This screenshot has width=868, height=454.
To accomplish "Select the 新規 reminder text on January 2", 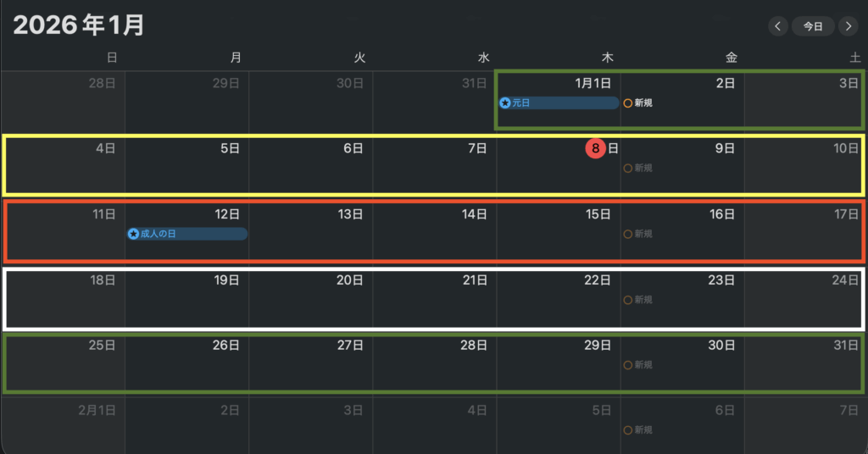I will 643,102.
